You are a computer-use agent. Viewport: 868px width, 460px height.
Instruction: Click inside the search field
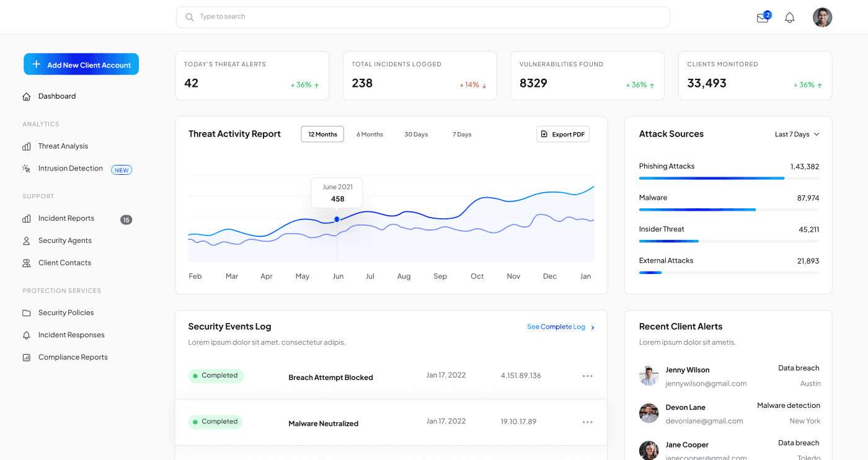[x=423, y=17]
